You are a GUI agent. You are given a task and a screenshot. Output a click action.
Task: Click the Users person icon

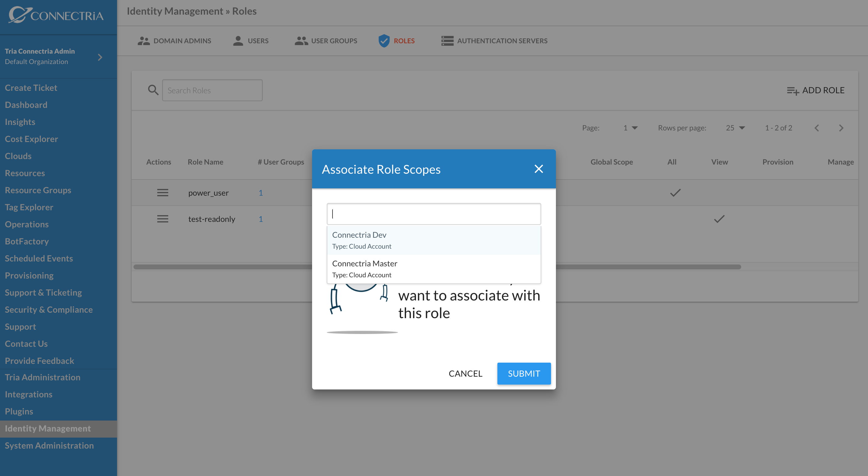pos(238,41)
